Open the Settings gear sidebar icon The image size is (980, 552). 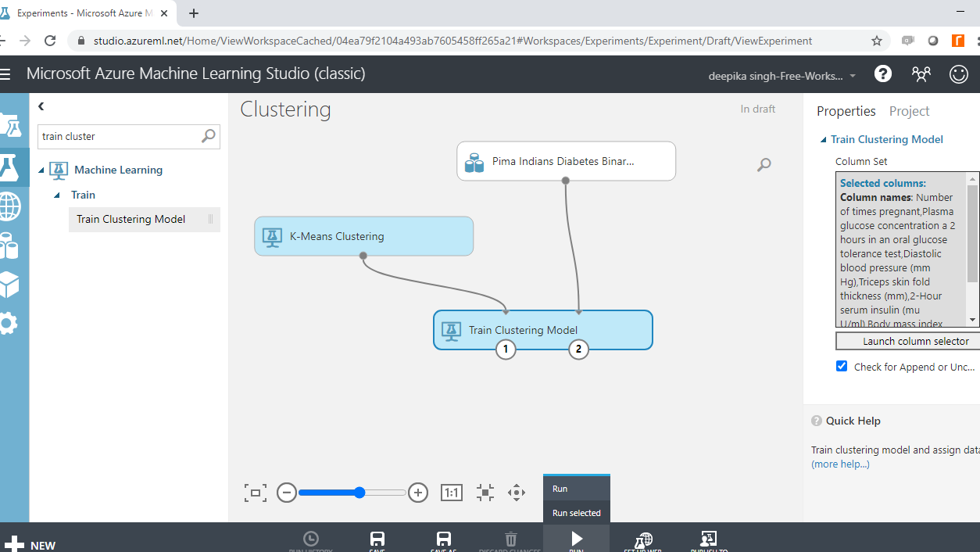click(8, 323)
